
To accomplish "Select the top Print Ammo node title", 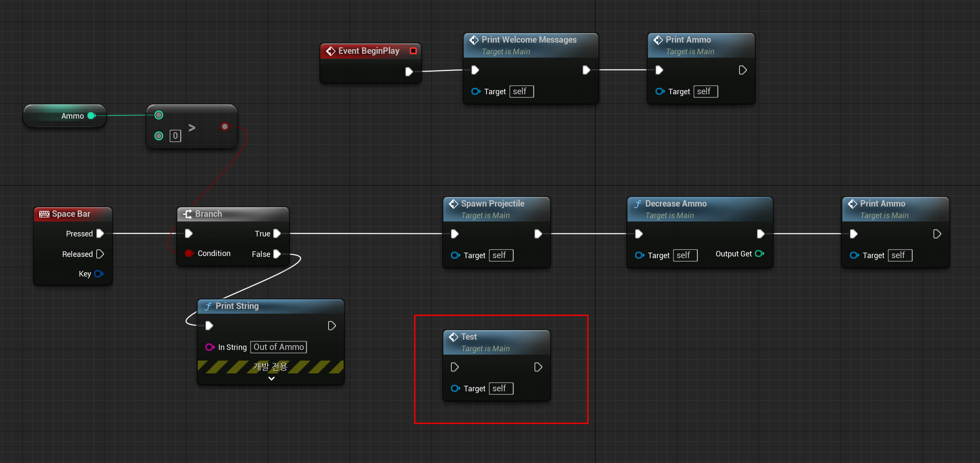I will [x=688, y=40].
